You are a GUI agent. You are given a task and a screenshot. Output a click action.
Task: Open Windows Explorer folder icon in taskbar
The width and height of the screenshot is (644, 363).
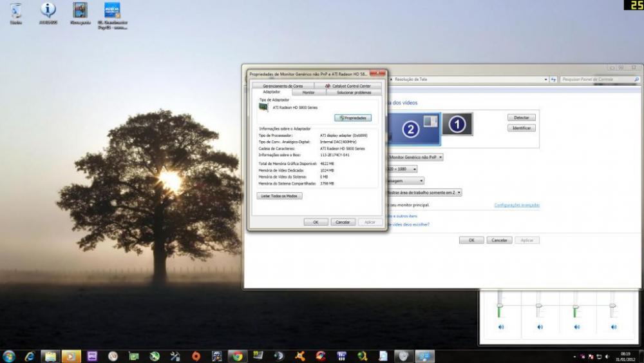click(x=50, y=356)
